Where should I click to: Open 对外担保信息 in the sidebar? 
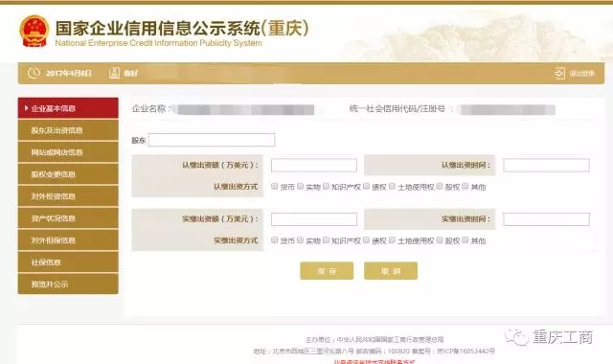(x=68, y=240)
